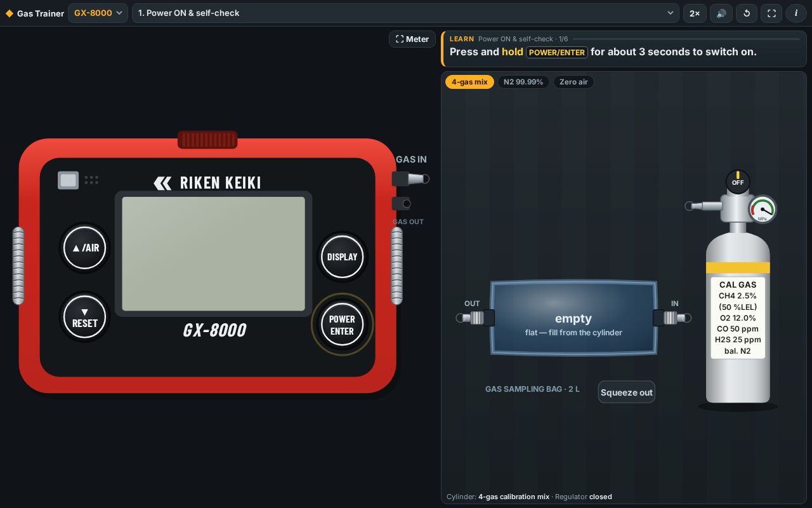Select the N2 99.99% cylinder
This screenshot has height=508, width=812.
(523, 82)
